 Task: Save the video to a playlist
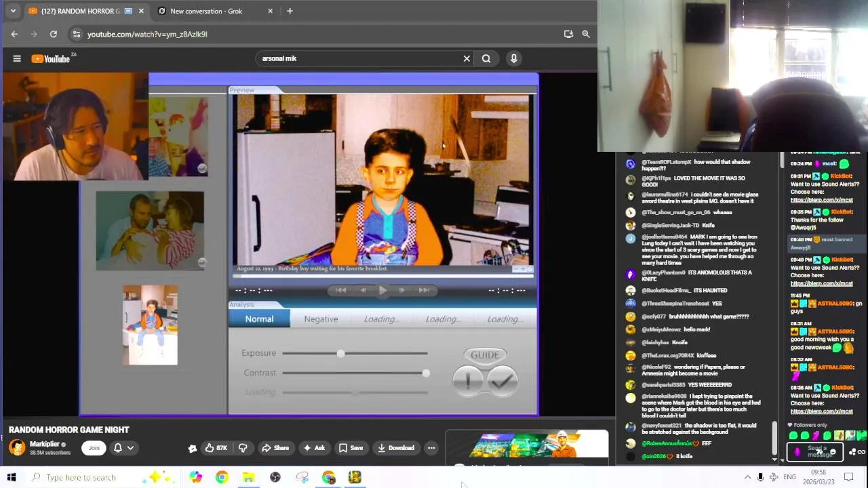(x=351, y=447)
